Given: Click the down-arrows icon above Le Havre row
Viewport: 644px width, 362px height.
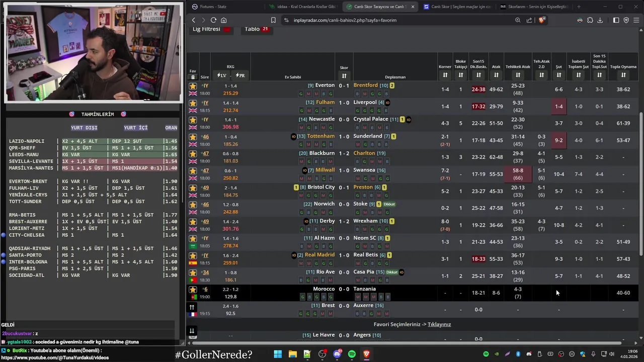Looking at the screenshot, I should (192, 330).
